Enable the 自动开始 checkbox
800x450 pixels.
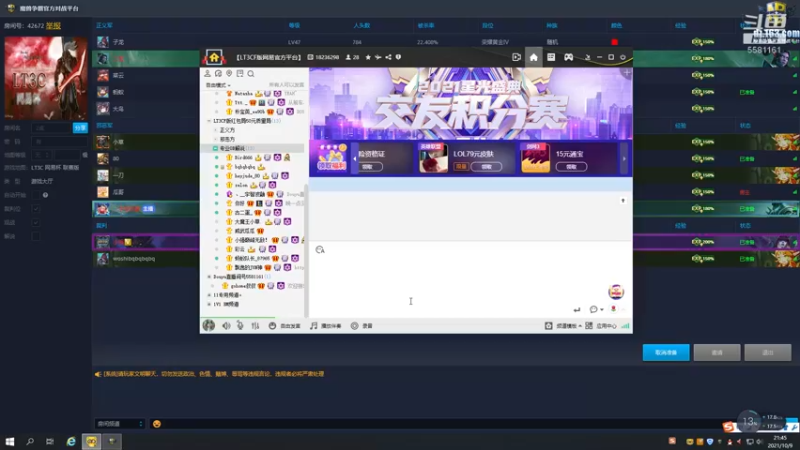(x=36, y=195)
